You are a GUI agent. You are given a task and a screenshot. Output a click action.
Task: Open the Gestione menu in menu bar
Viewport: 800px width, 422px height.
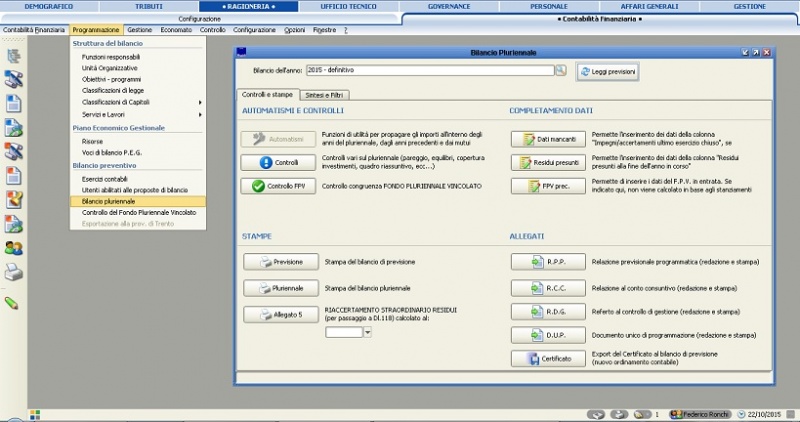(x=140, y=30)
